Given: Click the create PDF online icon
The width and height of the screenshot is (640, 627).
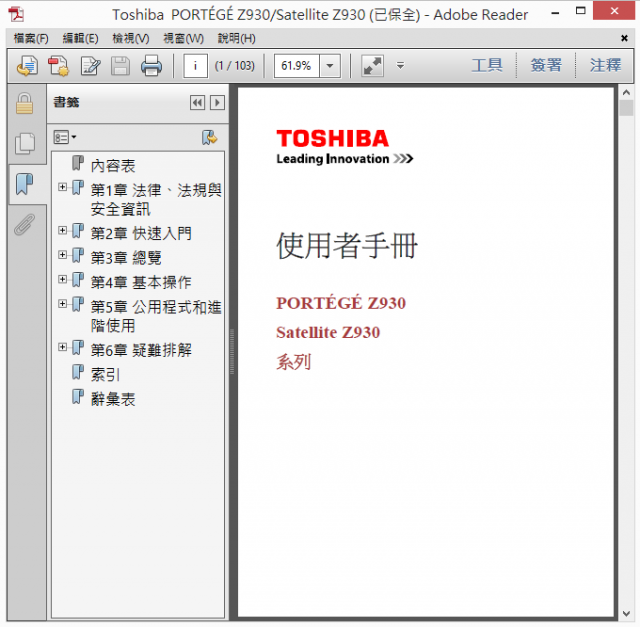Looking at the screenshot, I should [58, 66].
